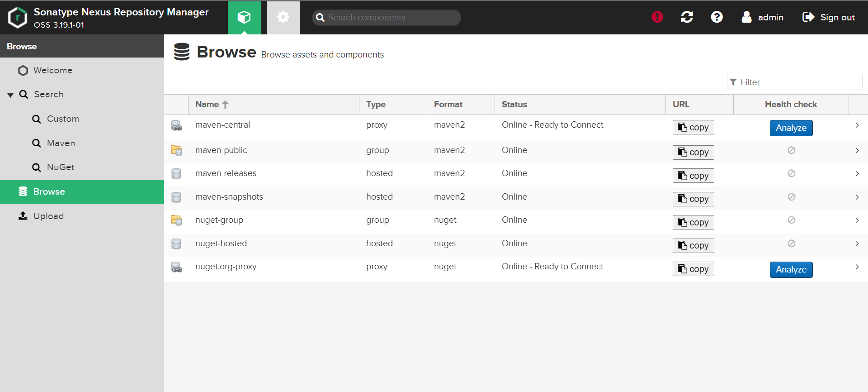Open server administration gear icon

point(283,17)
